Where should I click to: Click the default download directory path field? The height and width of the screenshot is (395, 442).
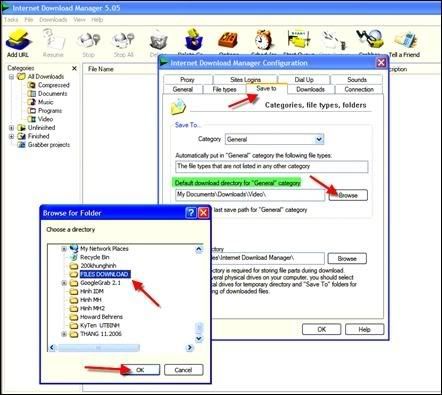(x=250, y=195)
